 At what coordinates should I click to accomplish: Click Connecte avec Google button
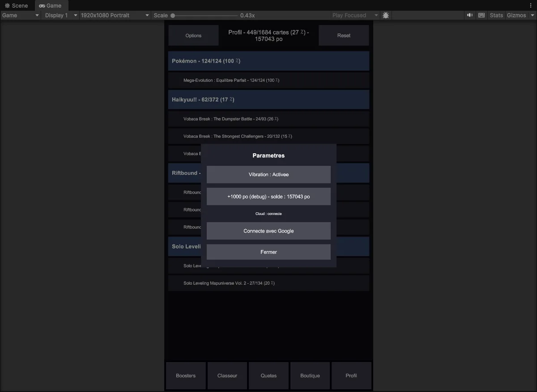(x=268, y=231)
